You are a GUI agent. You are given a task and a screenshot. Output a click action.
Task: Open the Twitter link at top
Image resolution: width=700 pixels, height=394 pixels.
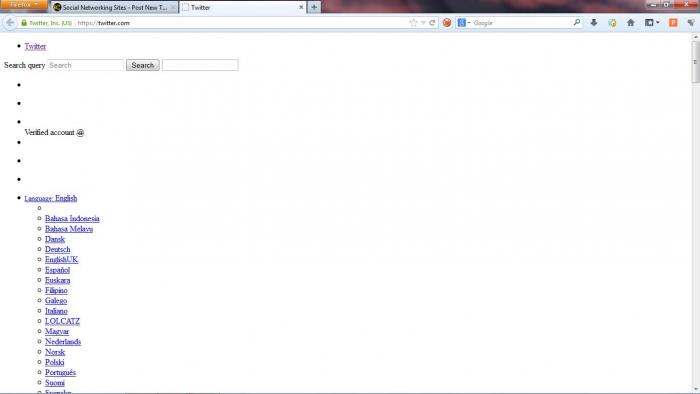(x=35, y=46)
